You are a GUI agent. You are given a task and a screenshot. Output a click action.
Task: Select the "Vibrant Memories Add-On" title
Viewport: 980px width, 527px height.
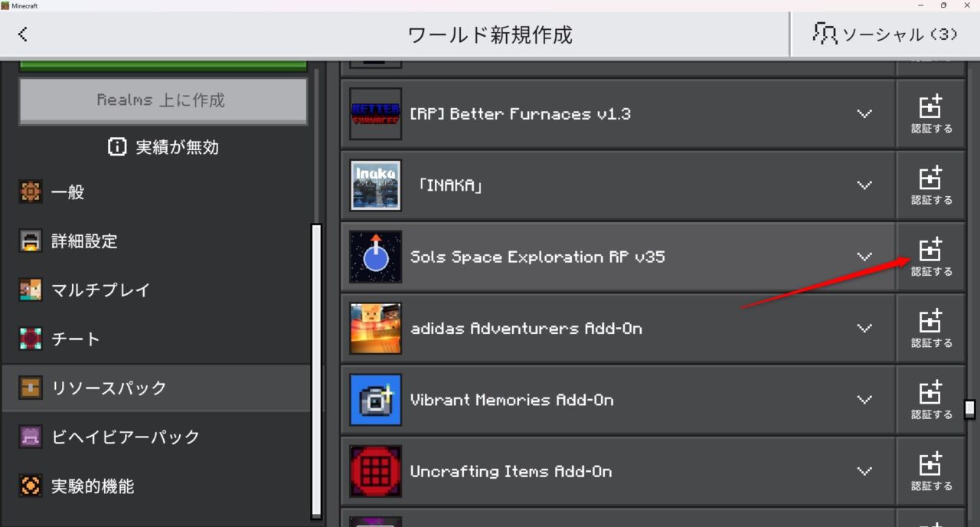point(511,400)
